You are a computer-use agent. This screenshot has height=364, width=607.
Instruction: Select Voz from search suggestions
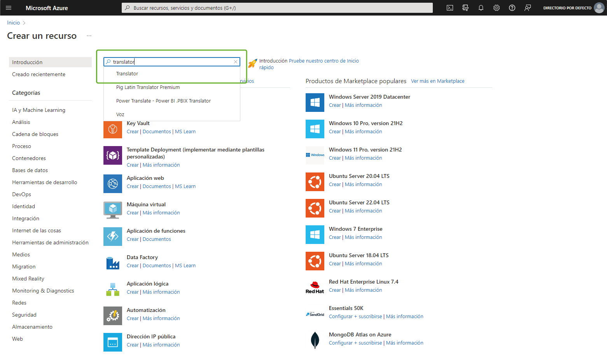coord(172,114)
